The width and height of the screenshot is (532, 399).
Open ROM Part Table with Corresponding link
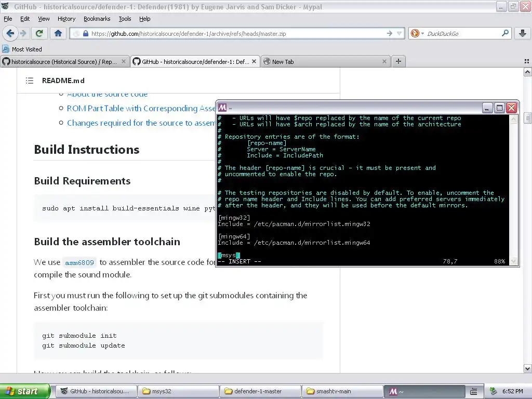(x=141, y=108)
